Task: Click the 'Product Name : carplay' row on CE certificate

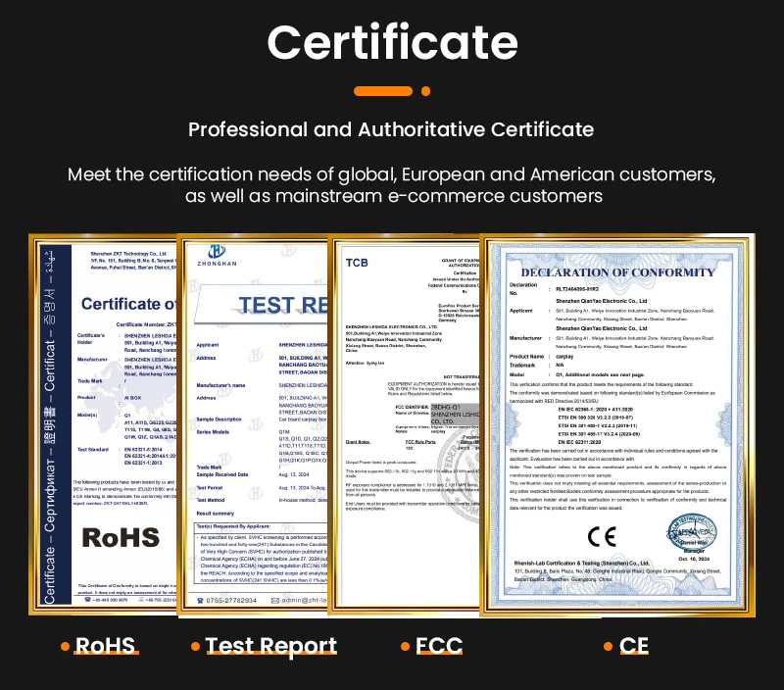Action: pyautogui.click(x=542, y=357)
